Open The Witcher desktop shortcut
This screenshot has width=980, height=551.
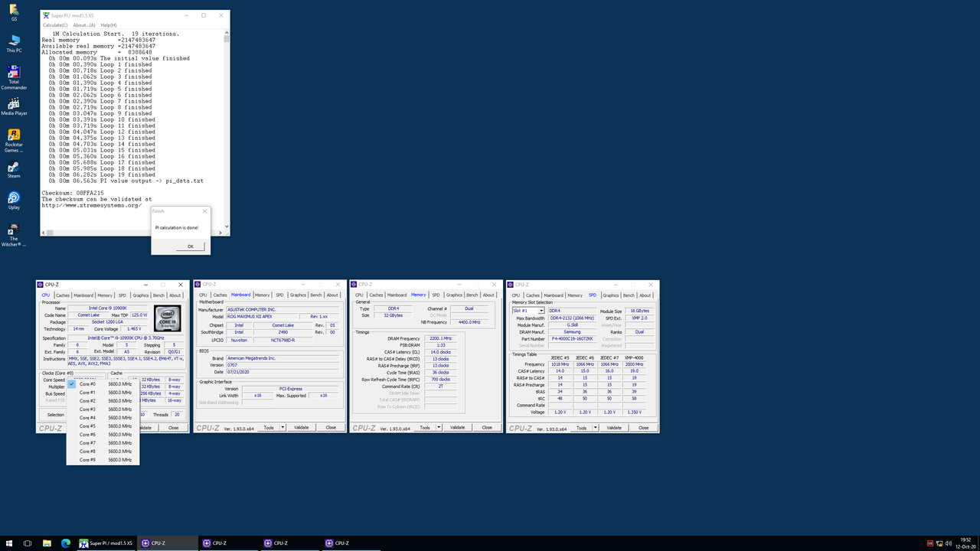(14, 235)
